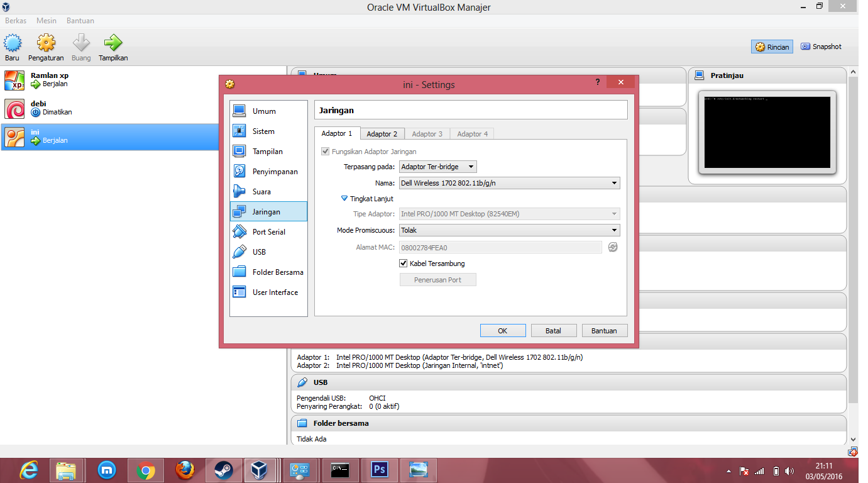Open the Umum settings category
Image resolution: width=868 pixels, height=483 pixels.
(268, 111)
